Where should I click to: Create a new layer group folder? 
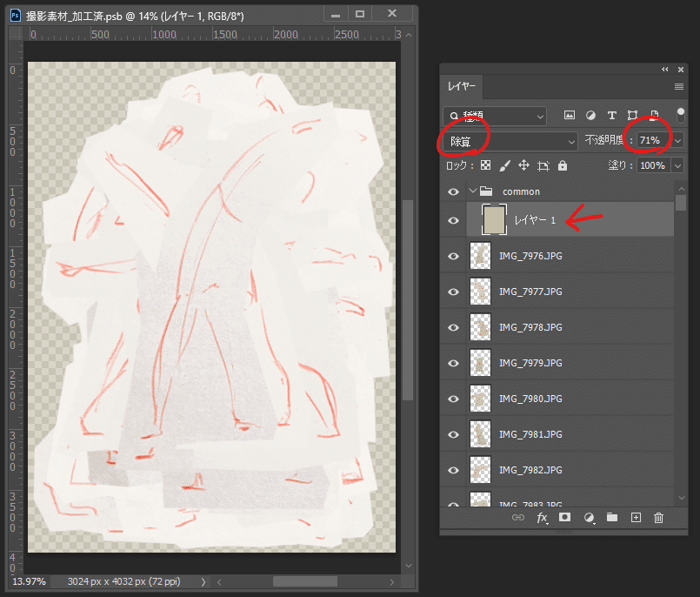coord(612,517)
